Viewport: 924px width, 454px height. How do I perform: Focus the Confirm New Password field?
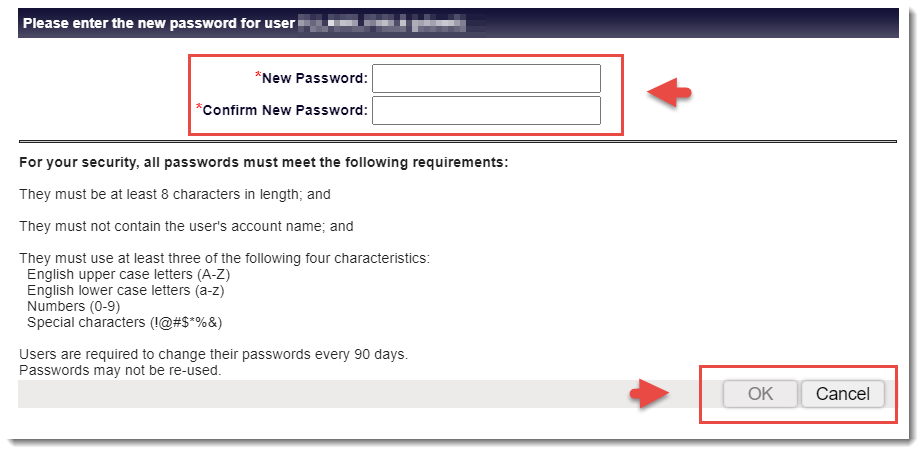tap(486, 110)
